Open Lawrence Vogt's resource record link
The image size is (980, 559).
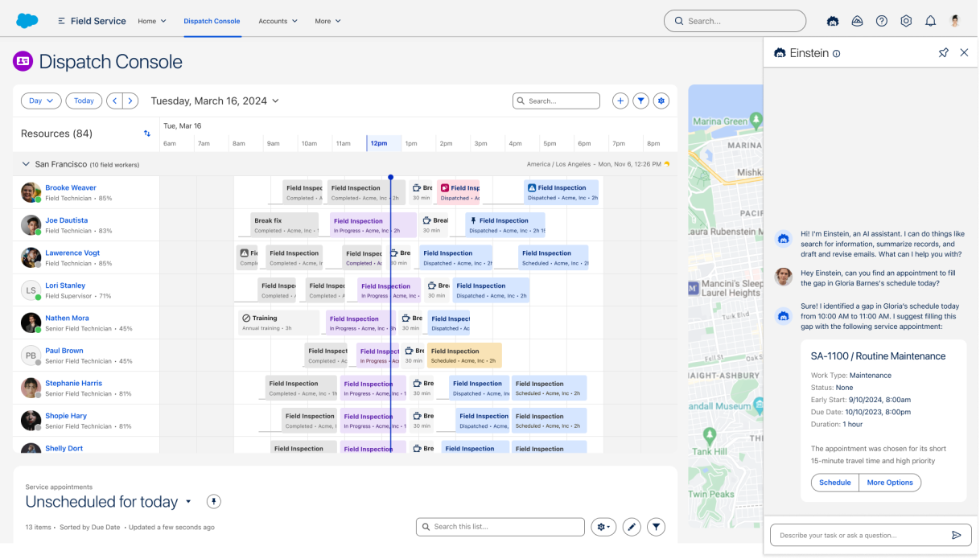tap(72, 252)
